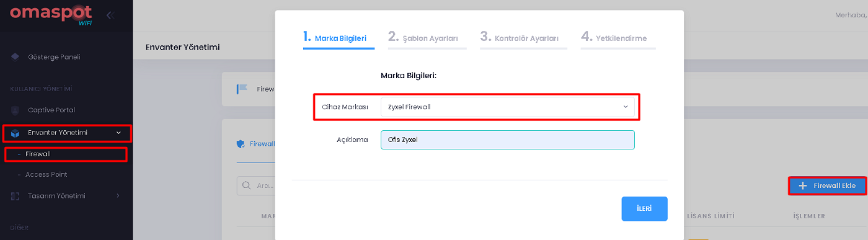Click the omaspot WiFi logo
The width and height of the screenshot is (868, 240).
51,15
